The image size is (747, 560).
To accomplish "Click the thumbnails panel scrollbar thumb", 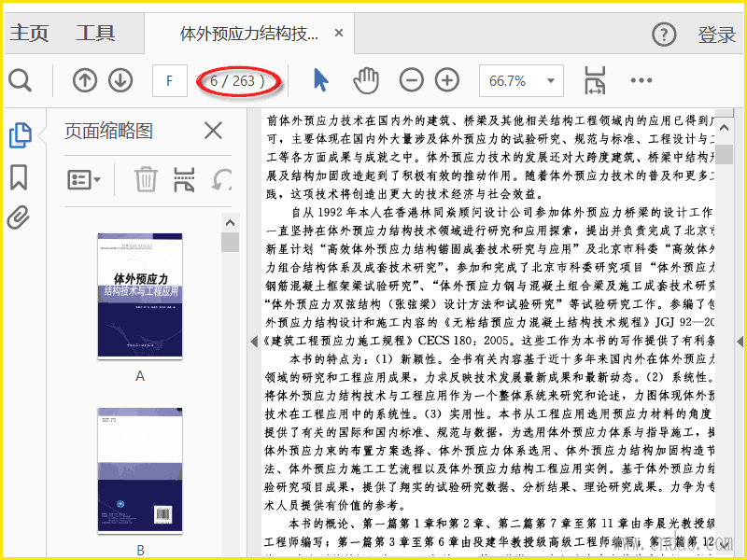I will (230, 242).
